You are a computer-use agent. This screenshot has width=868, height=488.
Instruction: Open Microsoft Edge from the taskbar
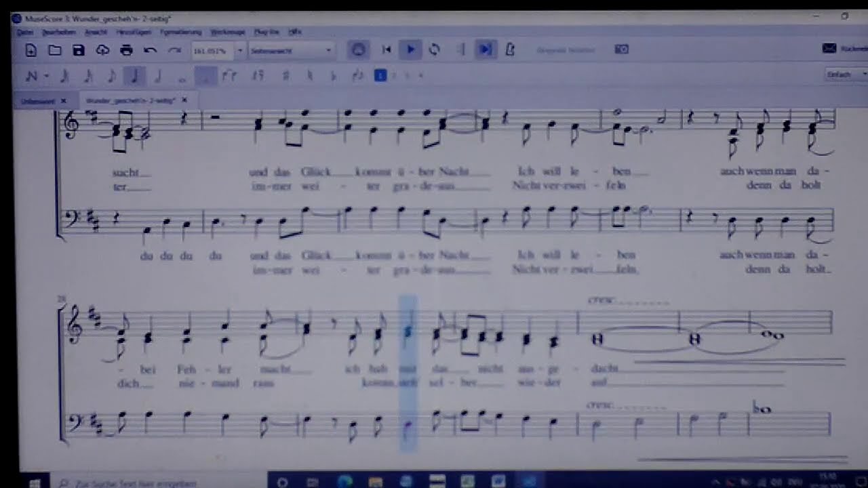pos(345,482)
